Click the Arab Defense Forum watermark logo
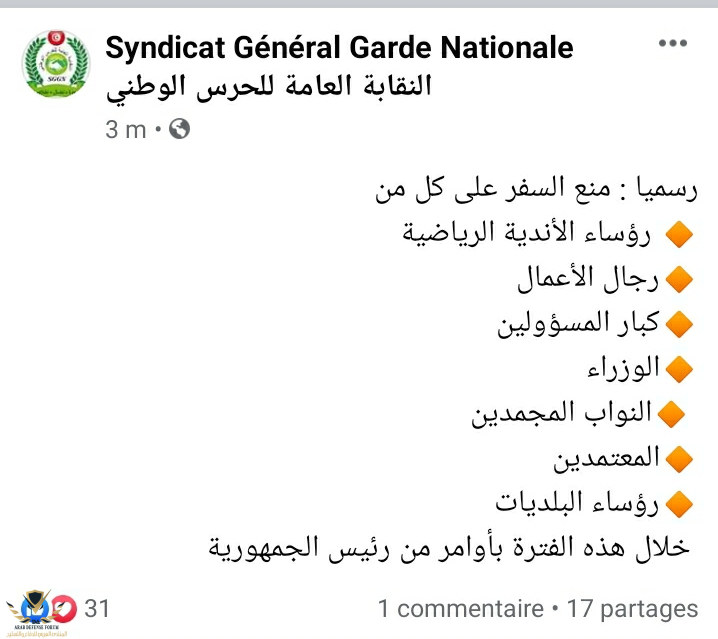Image resolution: width=718 pixels, height=639 pixels. coord(35,614)
